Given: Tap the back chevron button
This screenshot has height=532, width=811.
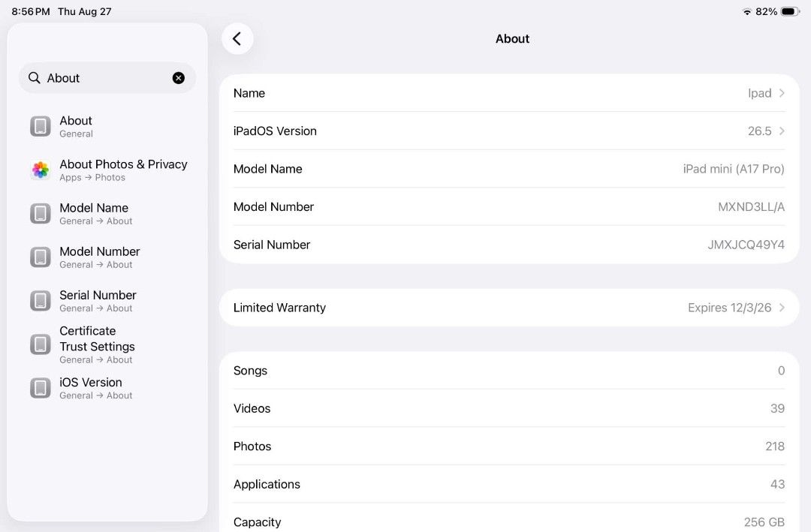Looking at the screenshot, I should click(x=237, y=39).
